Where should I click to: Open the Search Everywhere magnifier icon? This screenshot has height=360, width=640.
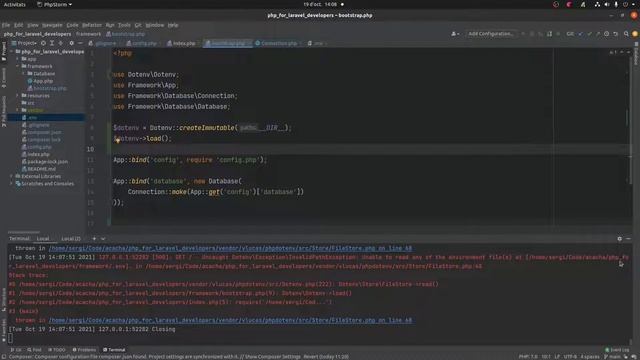(x=626, y=34)
